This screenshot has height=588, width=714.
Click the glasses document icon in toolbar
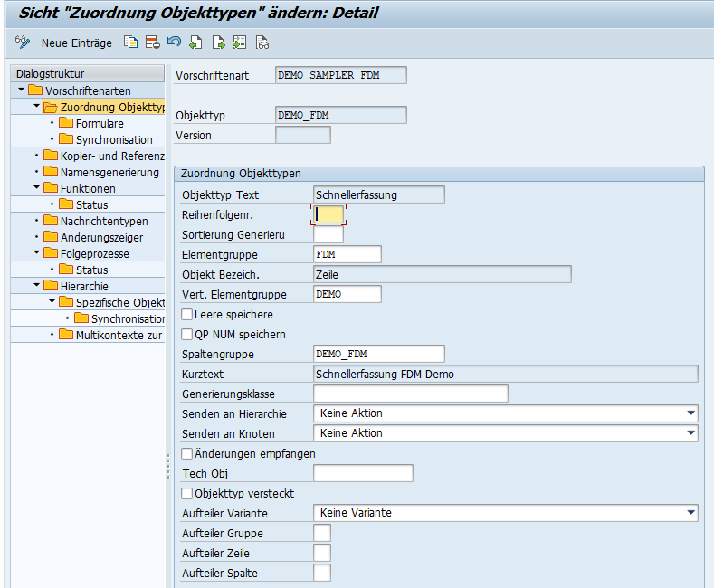(262, 43)
